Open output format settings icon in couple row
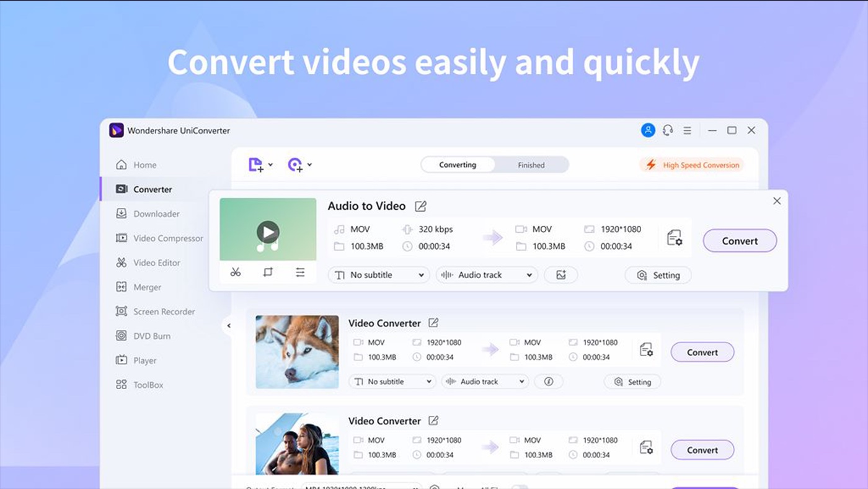 [x=646, y=447]
